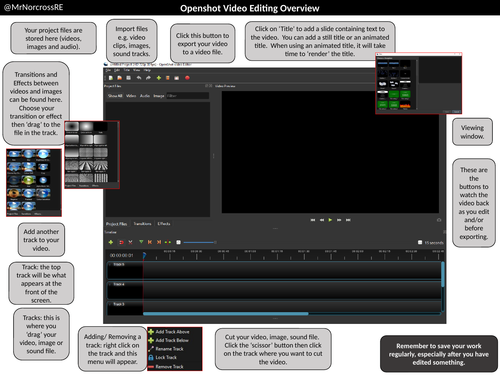Click the green Import Files plus icon
Screen dimensions: 500x375
point(159,78)
